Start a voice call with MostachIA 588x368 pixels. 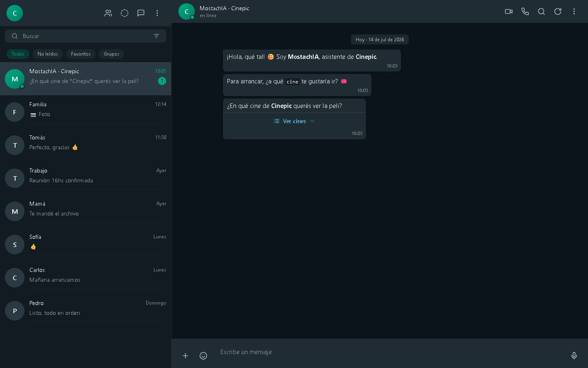point(525,11)
